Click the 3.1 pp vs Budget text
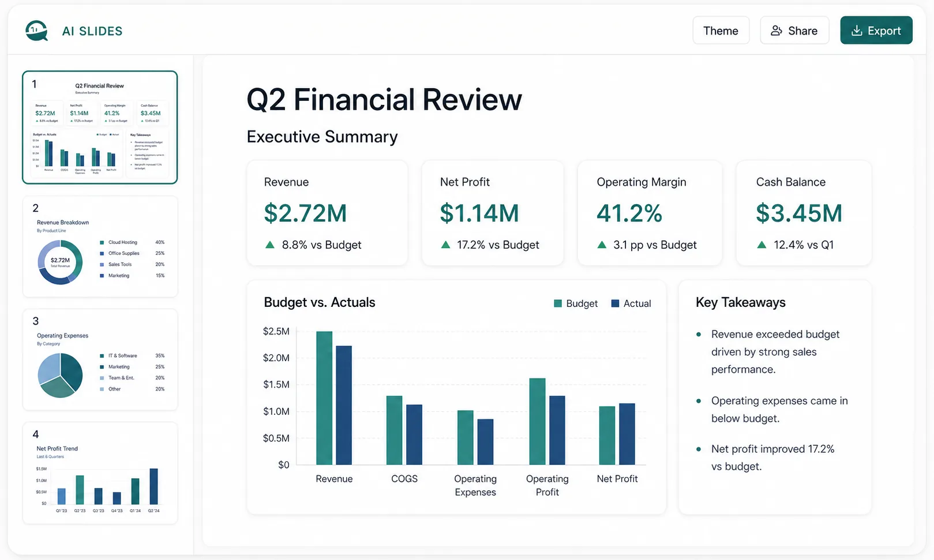The height and width of the screenshot is (560, 934). pos(655,245)
